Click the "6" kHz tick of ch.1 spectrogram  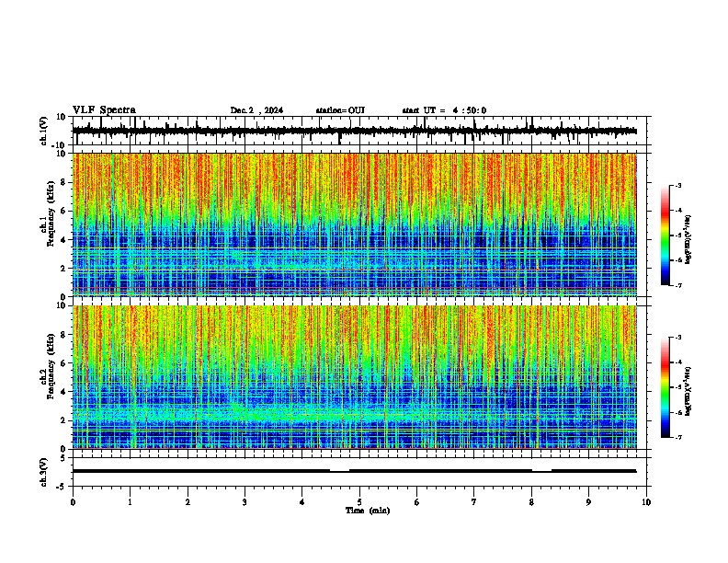[x=63, y=211]
